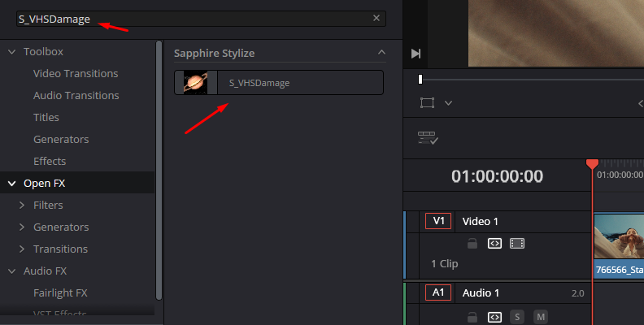The width and height of the screenshot is (644, 325).
Task: Select the Audio FX row label
Action: (45, 271)
